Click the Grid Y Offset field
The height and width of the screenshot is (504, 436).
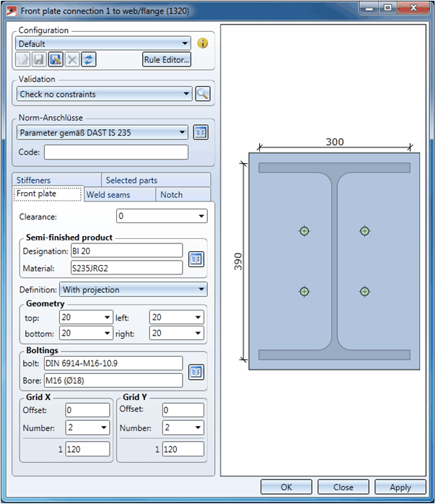tap(183, 410)
